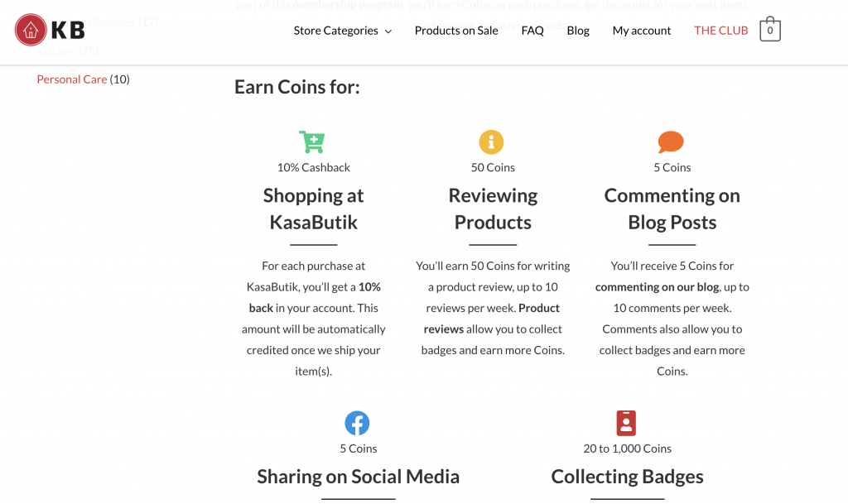This screenshot has height=504, width=848.
Task: Click the Collecting Badges heading
Action: [627, 477]
